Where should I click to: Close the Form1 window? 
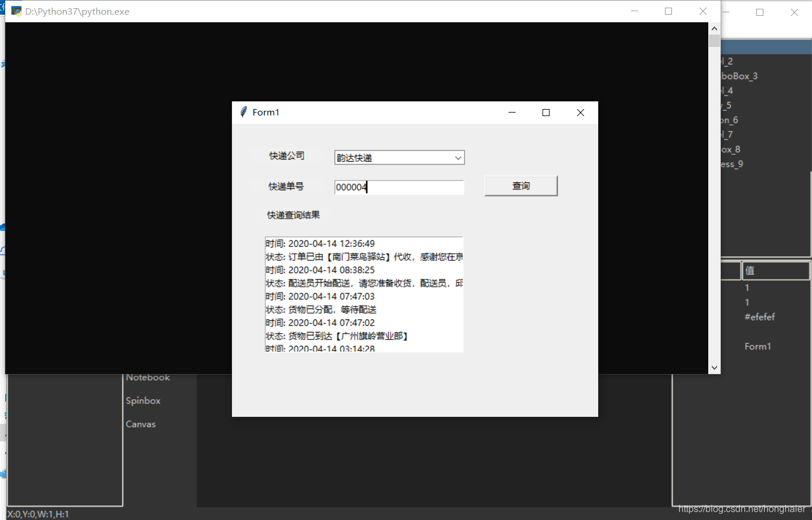pyautogui.click(x=581, y=112)
